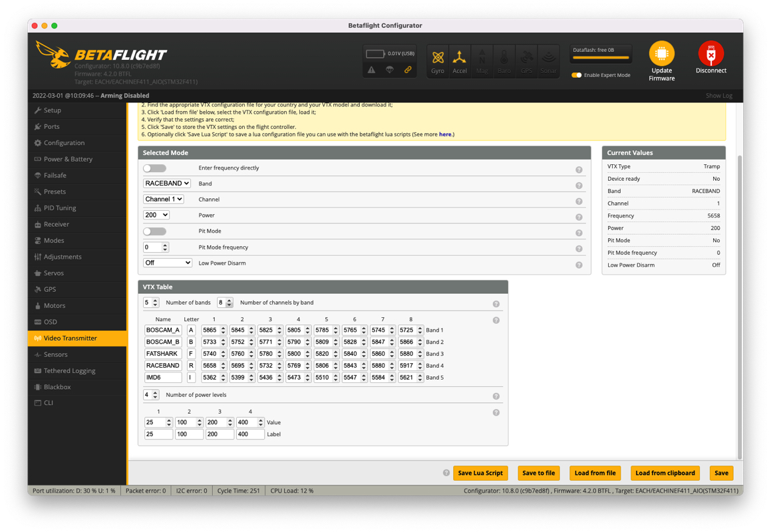771x532 pixels.
Task: Open help icon for Pit Mode row
Action: (x=579, y=233)
